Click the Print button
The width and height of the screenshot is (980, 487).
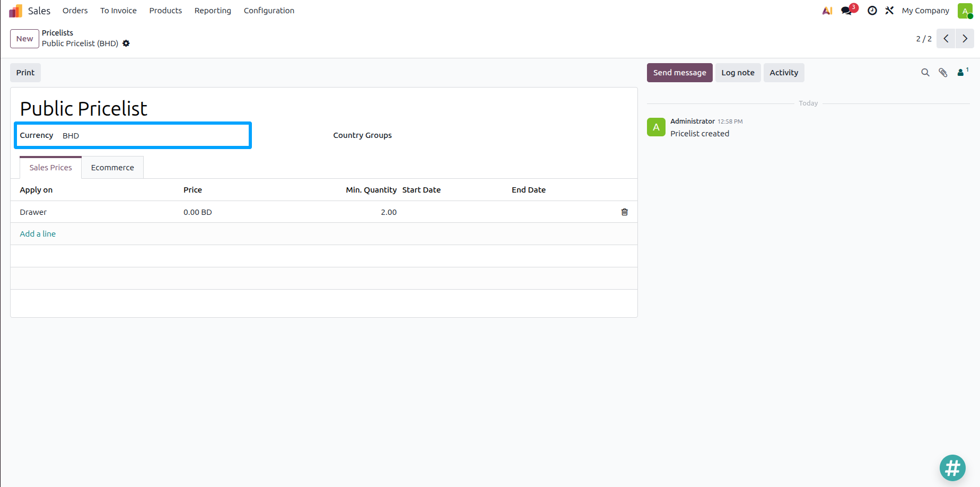coord(25,73)
